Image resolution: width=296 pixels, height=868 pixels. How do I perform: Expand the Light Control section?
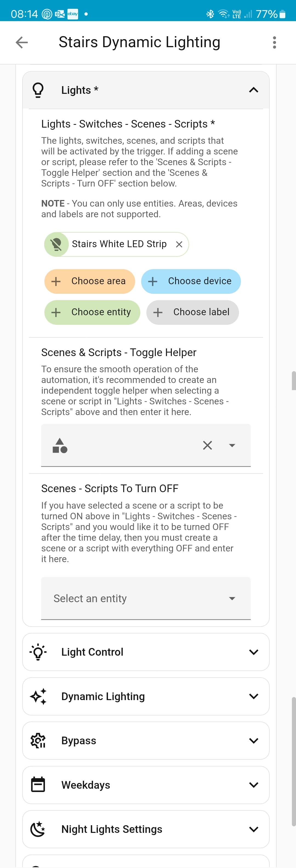pos(253,652)
